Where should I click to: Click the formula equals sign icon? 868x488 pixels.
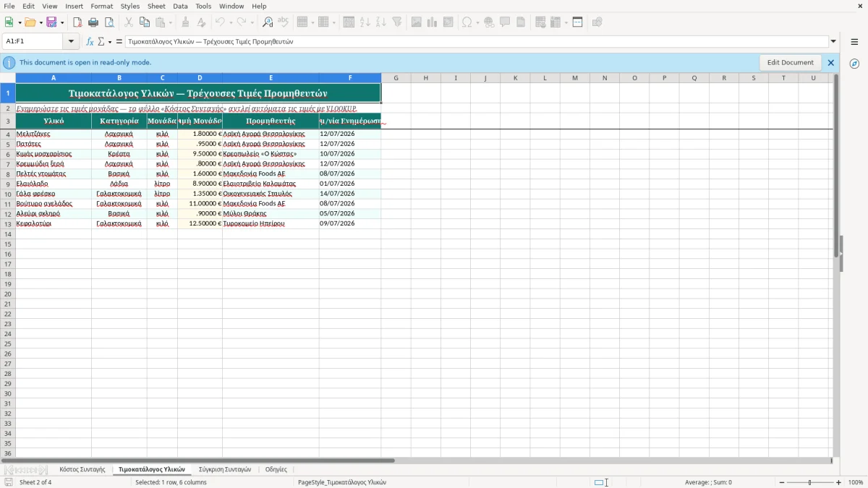(x=119, y=42)
